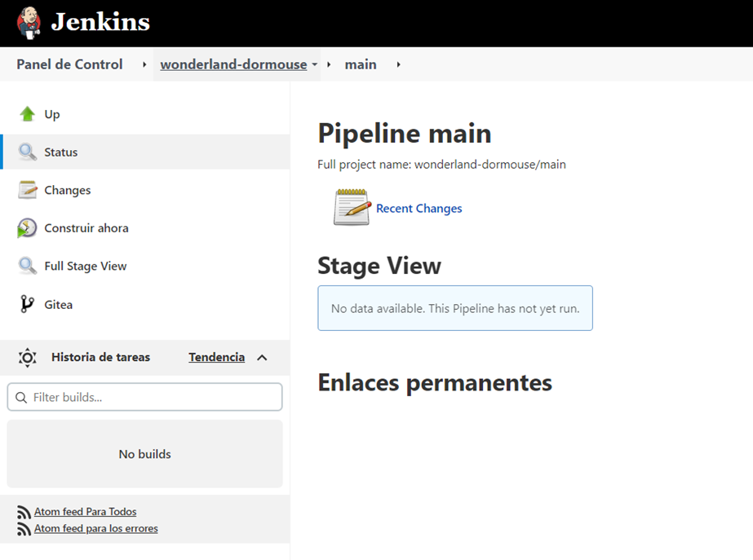753x560 pixels.
Task: Open the Recent Changes link
Action: pyautogui.click(x=419, y=208)
